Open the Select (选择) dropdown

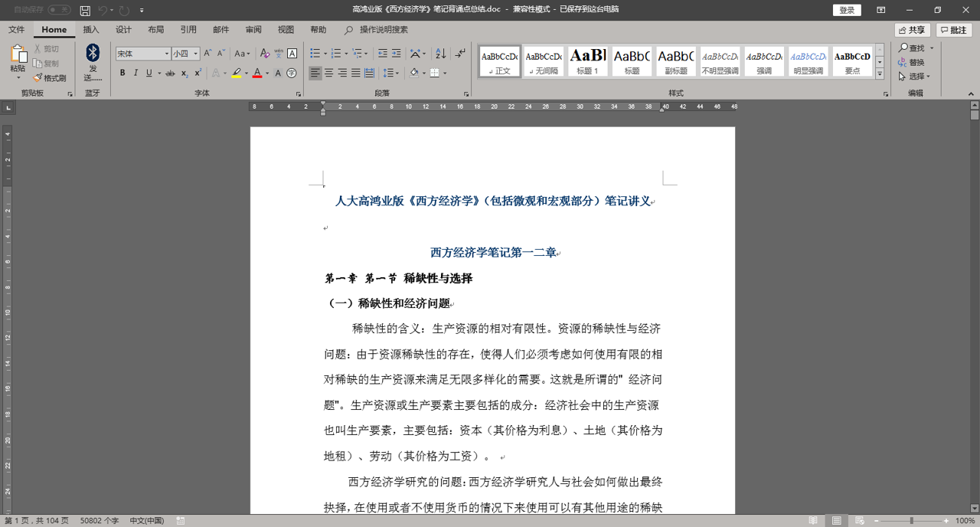[x=915, y=77]
